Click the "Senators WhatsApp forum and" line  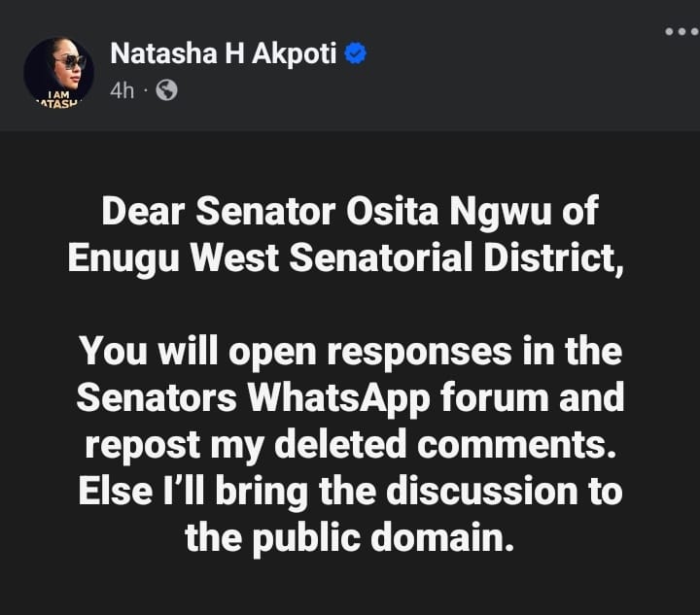coord(349,396)
